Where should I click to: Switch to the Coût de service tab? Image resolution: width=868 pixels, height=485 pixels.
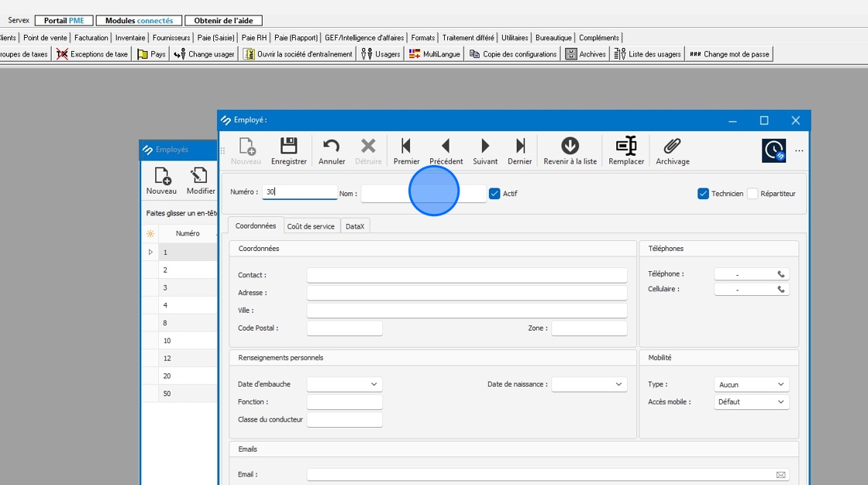(311, 226)
